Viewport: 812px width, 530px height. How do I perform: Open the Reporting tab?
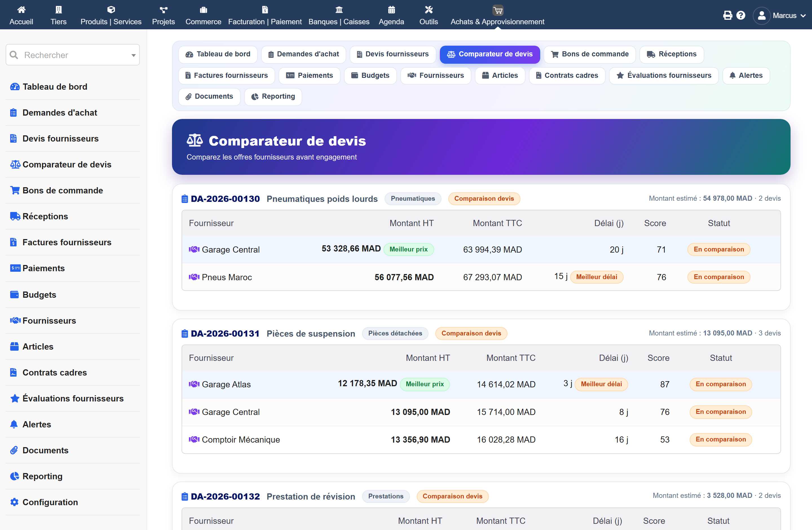pyautogui.click(x=273, y=96)
